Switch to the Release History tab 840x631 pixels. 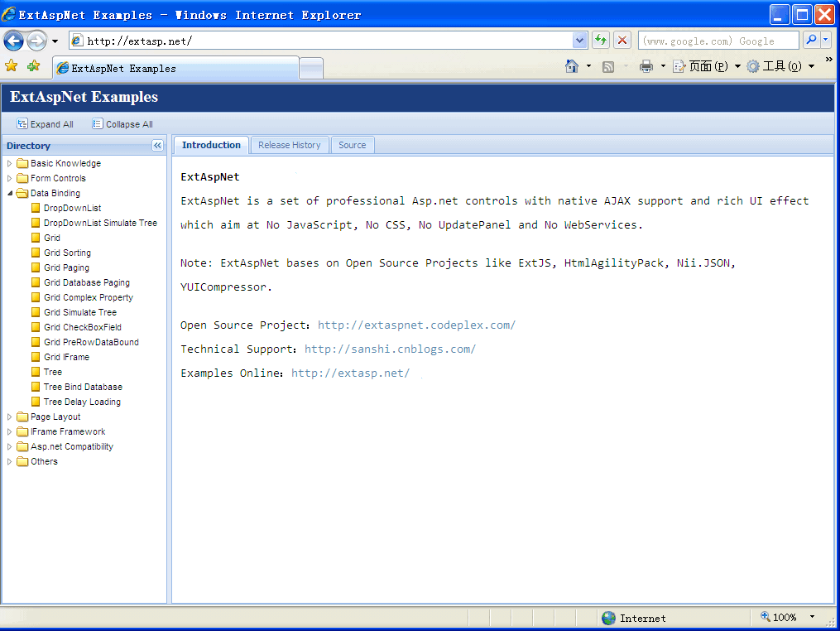[290, 145]
